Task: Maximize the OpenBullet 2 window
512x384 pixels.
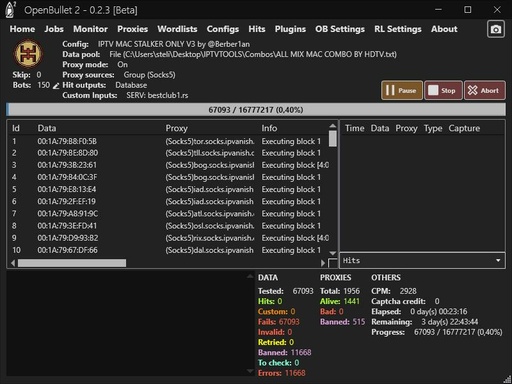Action: [468, 10]
